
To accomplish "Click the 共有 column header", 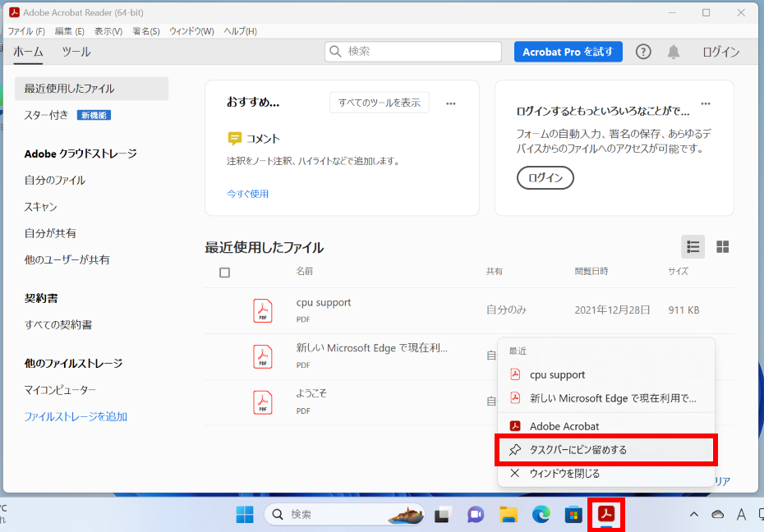I will (x=494, y=271).
